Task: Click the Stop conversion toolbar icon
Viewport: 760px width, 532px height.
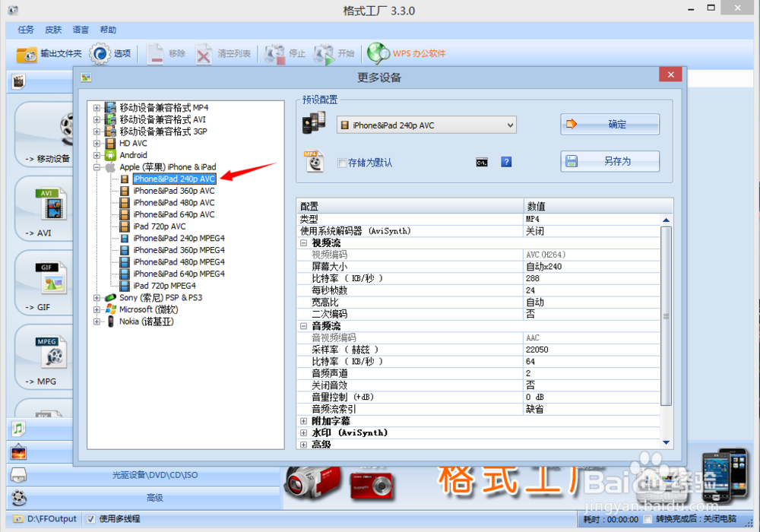Action: pos(275,54)
